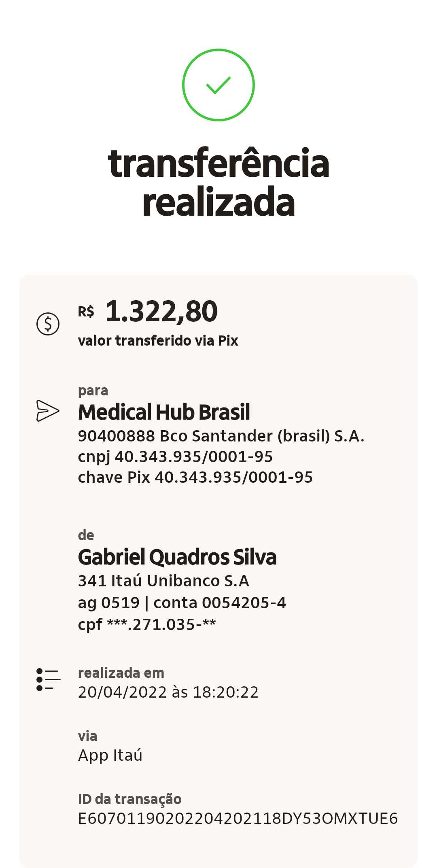Select sender name Gabriel Quadros Silva

pos(177,557)
